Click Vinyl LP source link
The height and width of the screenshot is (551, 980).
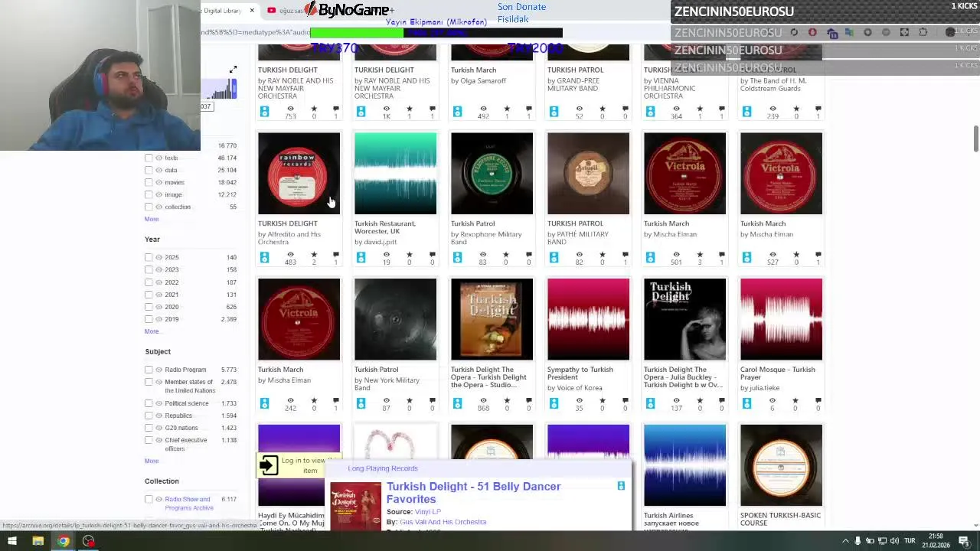[x=428, y=511]
